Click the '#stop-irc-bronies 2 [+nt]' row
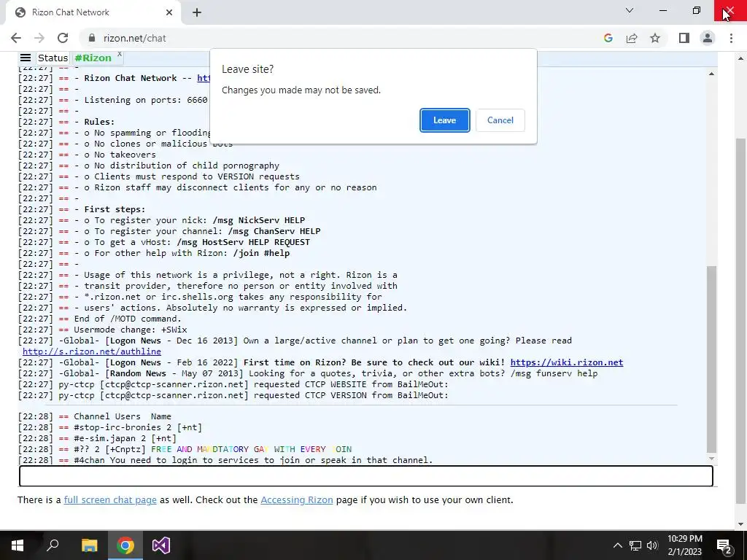Image resolution: width=747 pixels, height=560 pixels. (x=138, y=427)
